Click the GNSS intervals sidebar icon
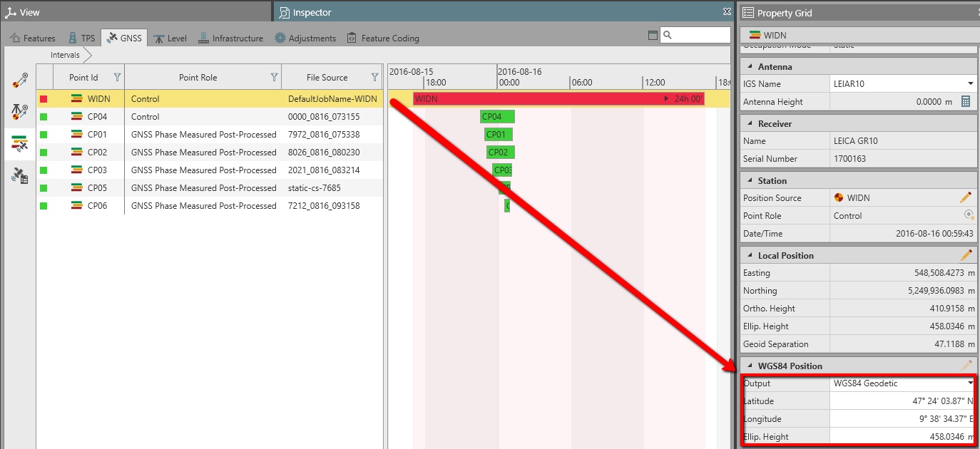980x449 pixels. (x=19, y=143)
